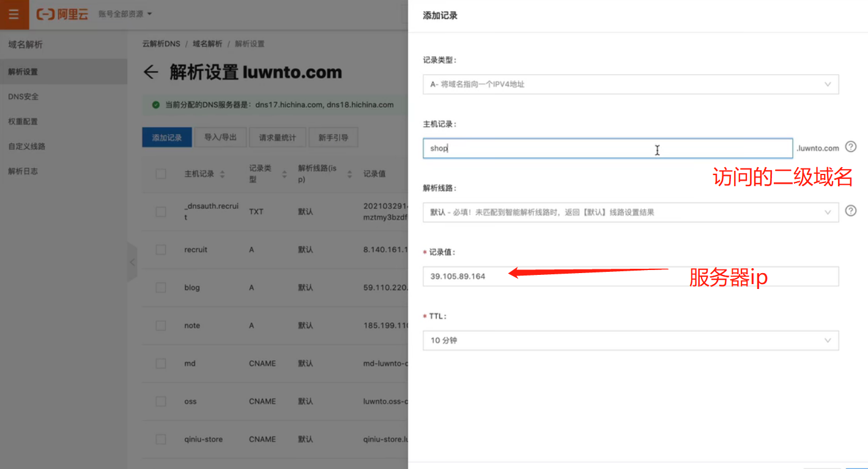Toggle the select-all checkbox in table header
Screen dimensions: 868x469
(161, 174)
